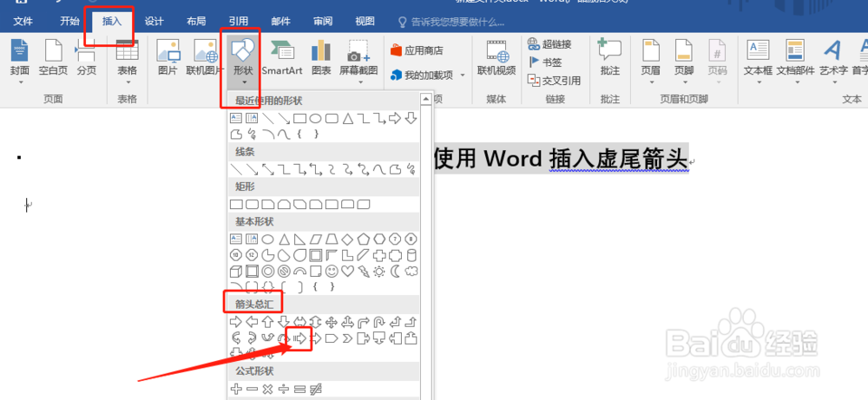Pick the plus sign in 公式形状
Viewport: 868px width, 400px height.
click(x=235, y=389)
